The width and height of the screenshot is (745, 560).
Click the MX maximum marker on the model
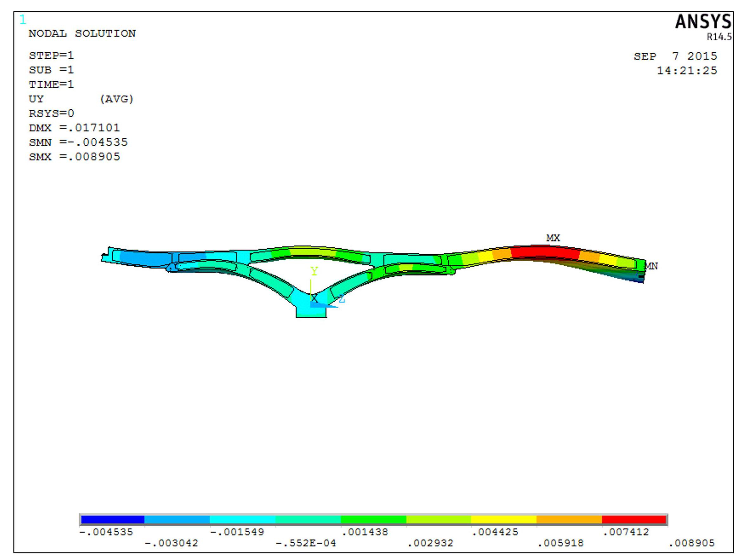click(553, 238)
